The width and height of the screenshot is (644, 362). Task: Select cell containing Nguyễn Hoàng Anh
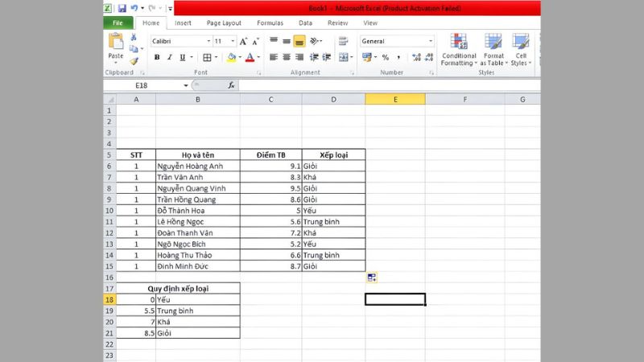[198, 167]
